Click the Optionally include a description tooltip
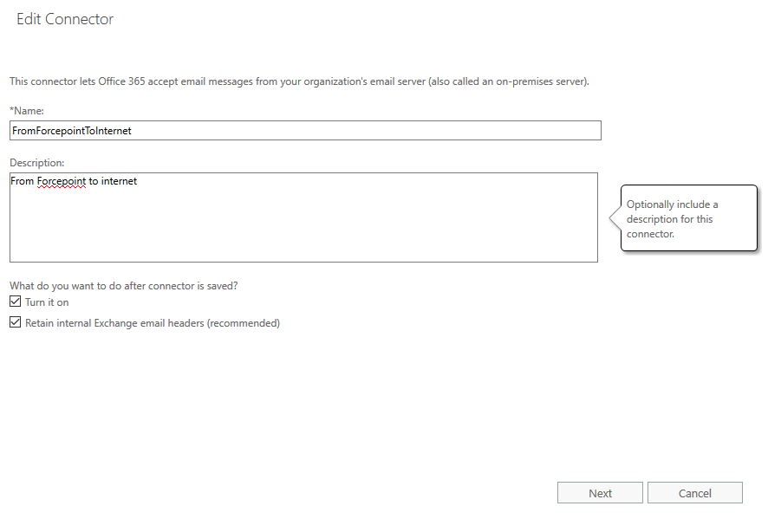Screen dimensions: 768x532 pos(688,218)
